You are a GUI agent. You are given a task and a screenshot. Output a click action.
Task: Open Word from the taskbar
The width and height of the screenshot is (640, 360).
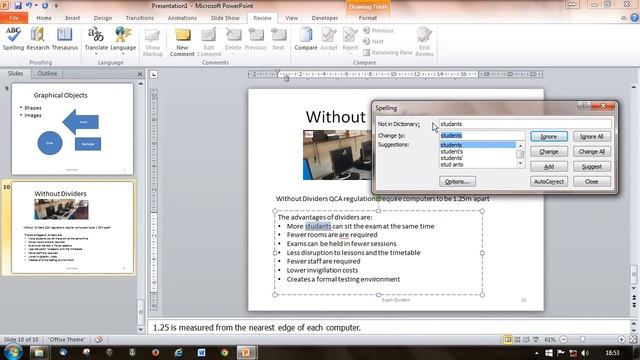201,352
